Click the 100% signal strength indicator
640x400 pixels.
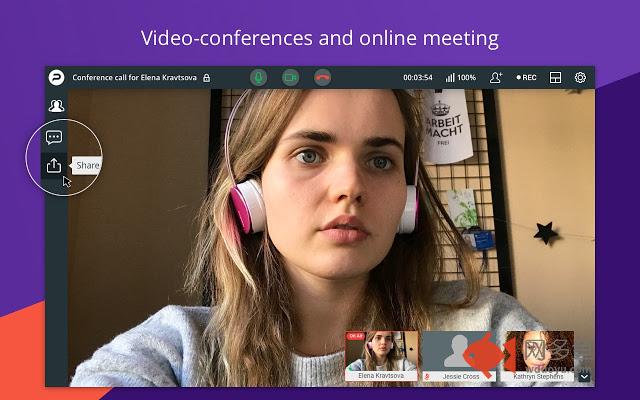[x=460, y=78]
